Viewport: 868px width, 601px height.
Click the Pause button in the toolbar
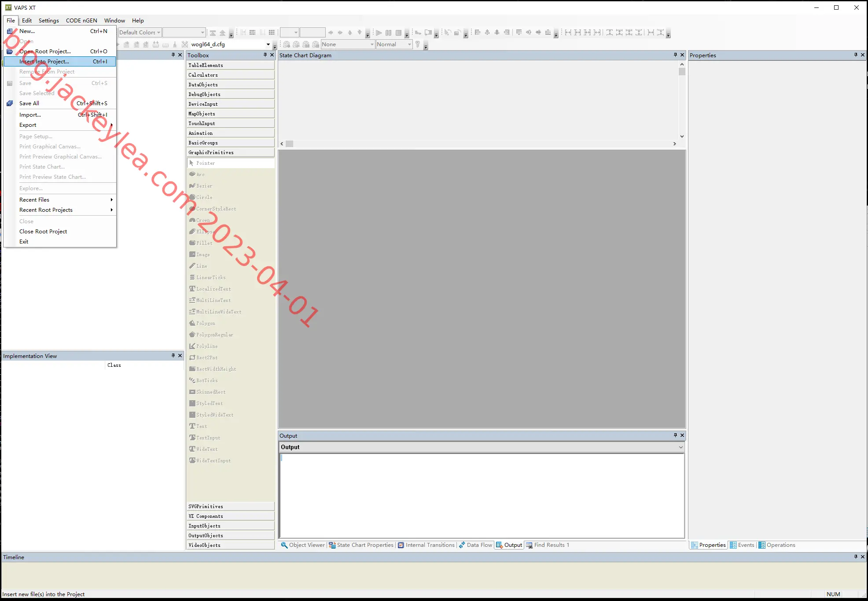point(388,33)
